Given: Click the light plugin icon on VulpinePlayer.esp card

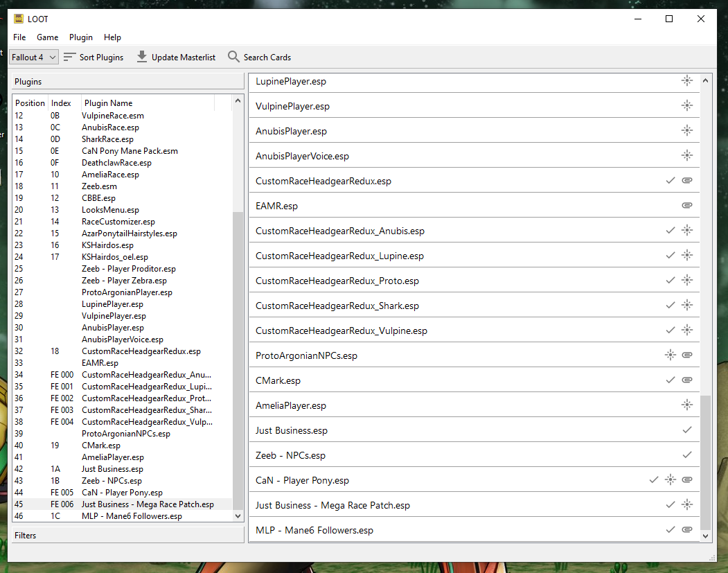Looking at the screenshot, I should pyautogui.click(x=687, y=106).
